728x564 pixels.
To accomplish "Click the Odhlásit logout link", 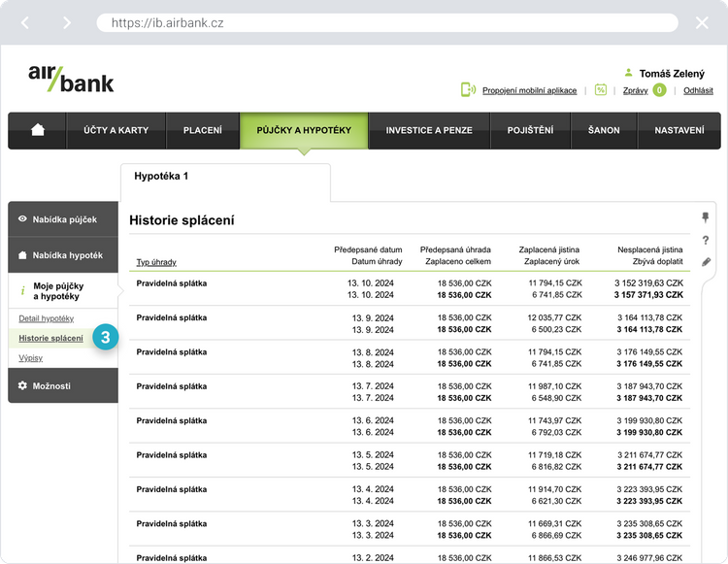I will pyautogui.click(x=698, y=90).
